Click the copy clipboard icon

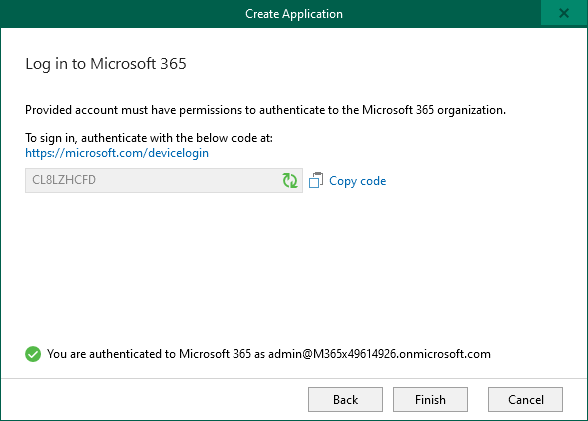click(316, 180)
